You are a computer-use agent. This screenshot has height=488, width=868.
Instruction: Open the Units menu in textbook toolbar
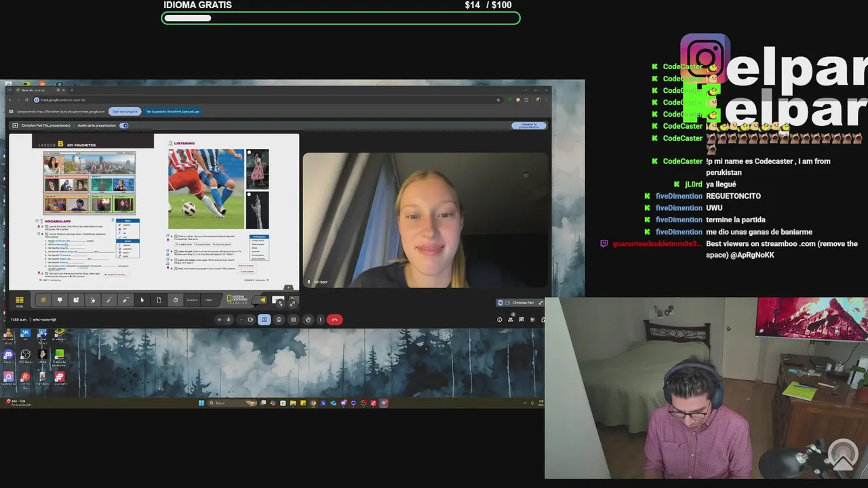(20, 301)
